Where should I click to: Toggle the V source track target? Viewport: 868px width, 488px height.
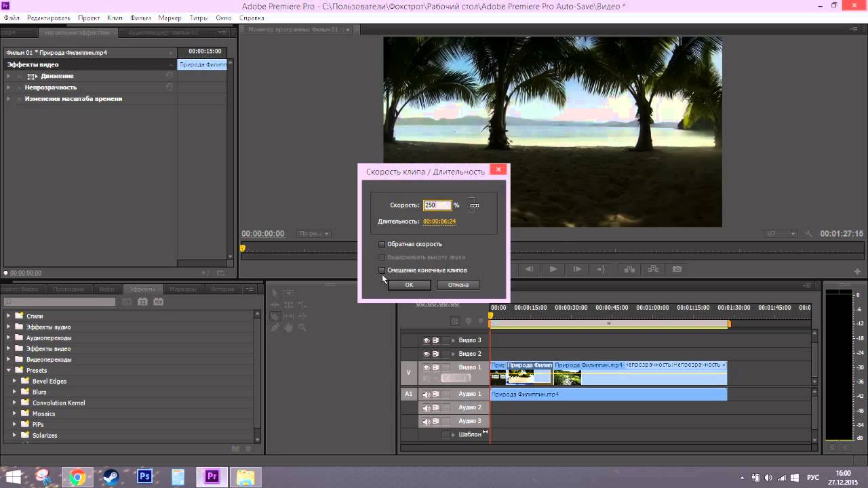(x=408, y=372)
